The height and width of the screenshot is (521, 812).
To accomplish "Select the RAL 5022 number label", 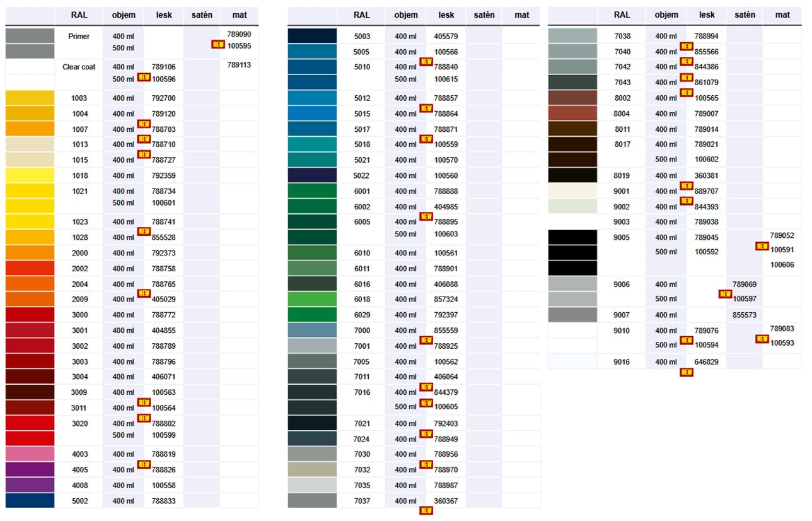I will click(361, 175).
